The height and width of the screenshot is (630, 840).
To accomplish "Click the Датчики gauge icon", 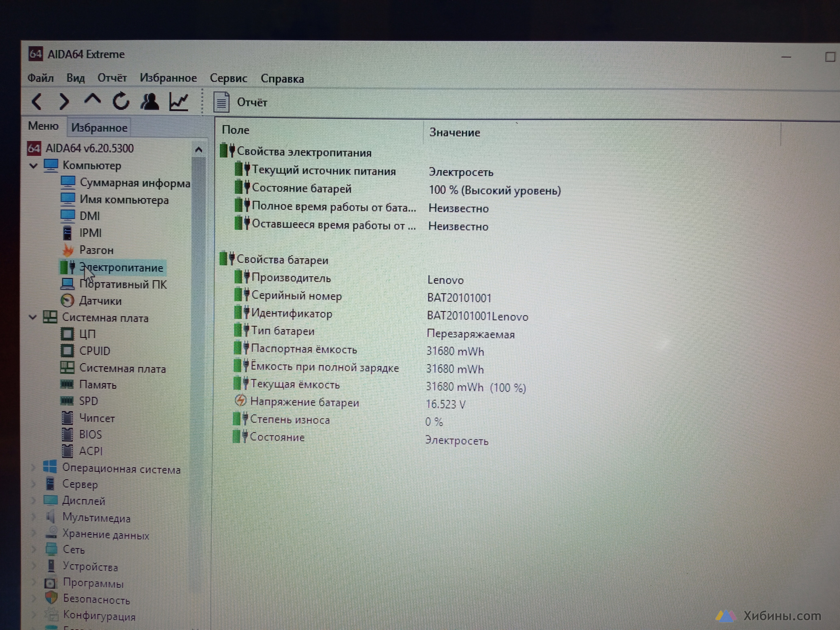I will (x=67, y=301).
